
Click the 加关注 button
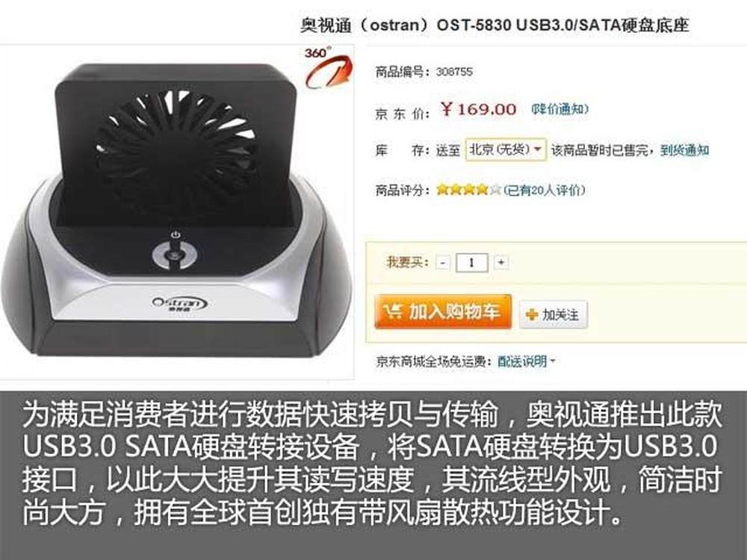[553, 315]
